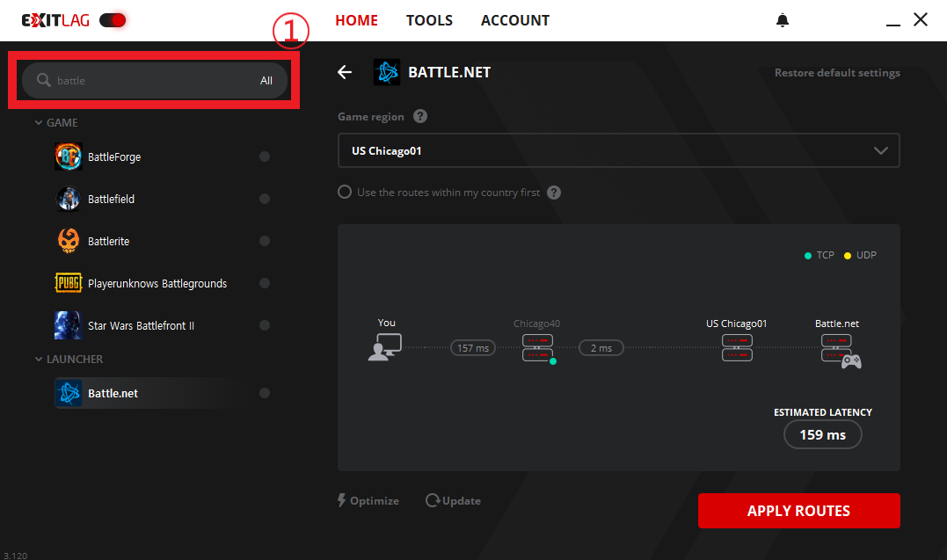The height and width of the screenshot is (560, 947).
Task: Click the ExitLag logo
Action: (55, 20)
